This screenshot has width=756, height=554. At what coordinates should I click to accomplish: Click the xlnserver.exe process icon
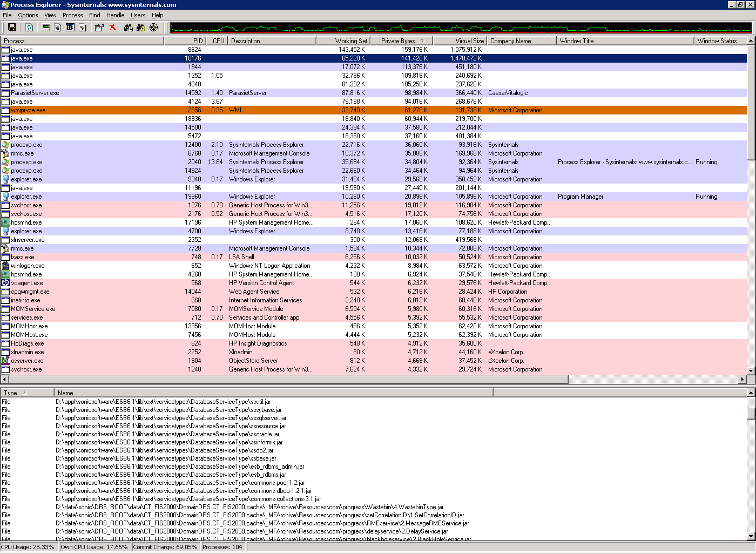coord(5,240)
